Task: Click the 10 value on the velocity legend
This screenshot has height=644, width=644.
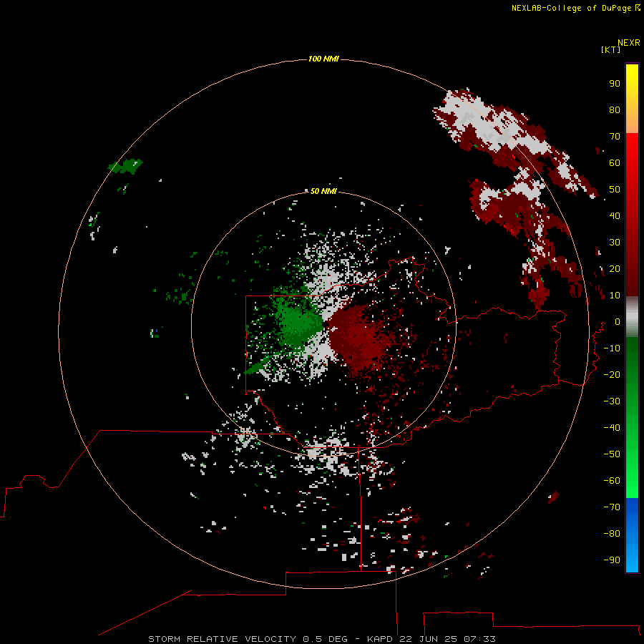Action: click(615, 296)
